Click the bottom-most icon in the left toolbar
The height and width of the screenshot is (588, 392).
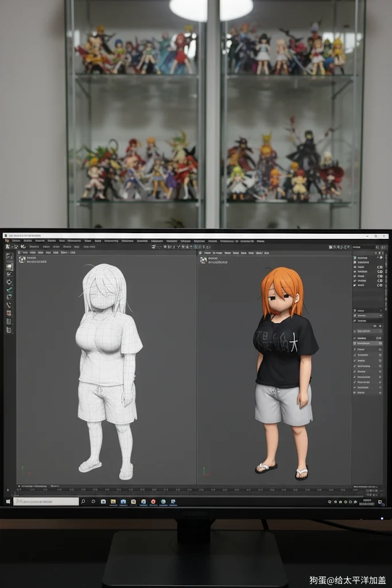coord(9,330)
